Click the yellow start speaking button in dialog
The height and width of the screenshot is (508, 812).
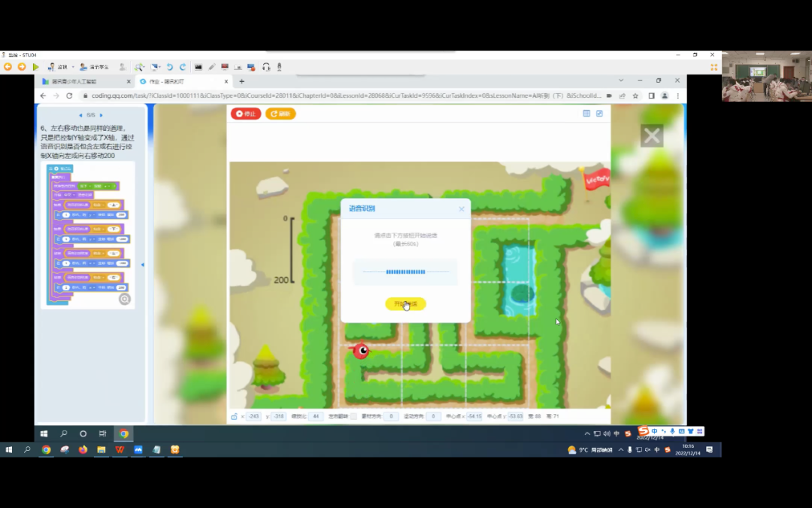click(x=405, y=304)
